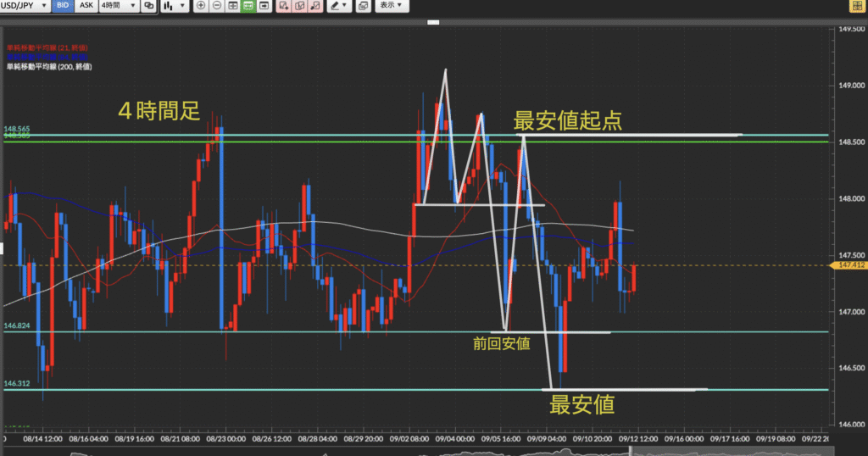Click the add drawing object icon
Viewport: 868px width, 456px height.
pyautogui.click(x=283, y=6)
